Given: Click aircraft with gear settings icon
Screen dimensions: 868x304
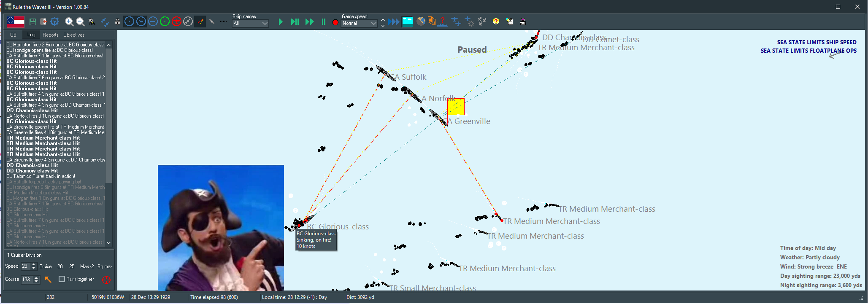Looking at the screenshot, I should pos(470,22).
